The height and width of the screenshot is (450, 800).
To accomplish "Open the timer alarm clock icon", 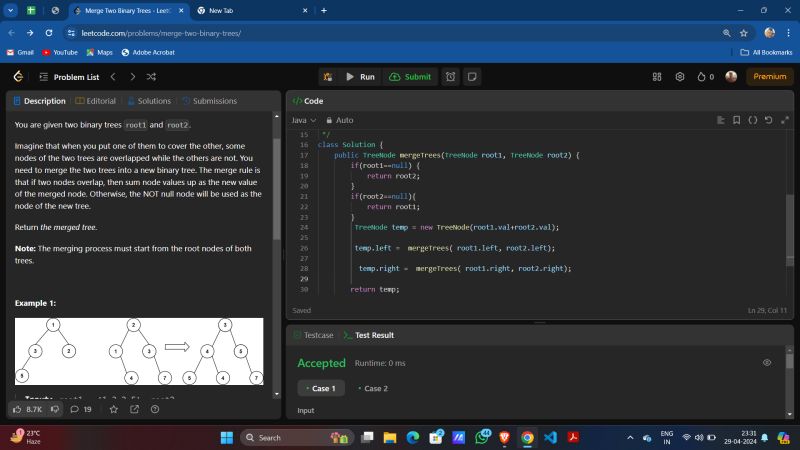I will (451, 77).
